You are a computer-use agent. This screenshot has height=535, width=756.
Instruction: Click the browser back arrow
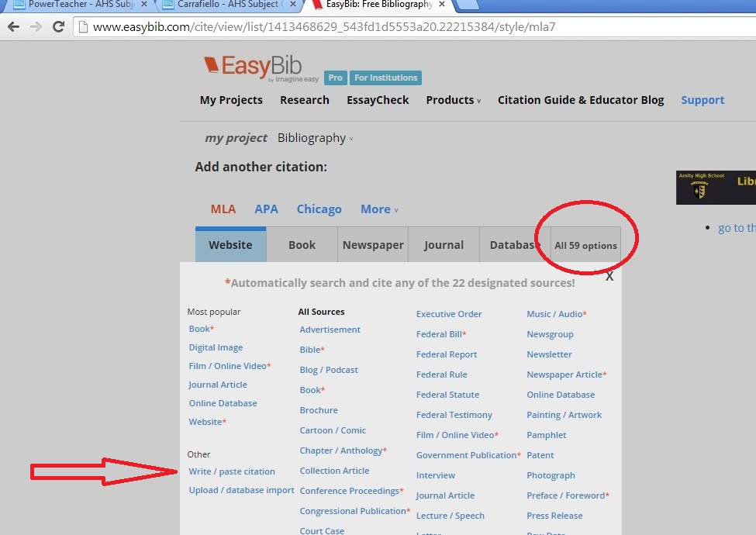(13, 26)
